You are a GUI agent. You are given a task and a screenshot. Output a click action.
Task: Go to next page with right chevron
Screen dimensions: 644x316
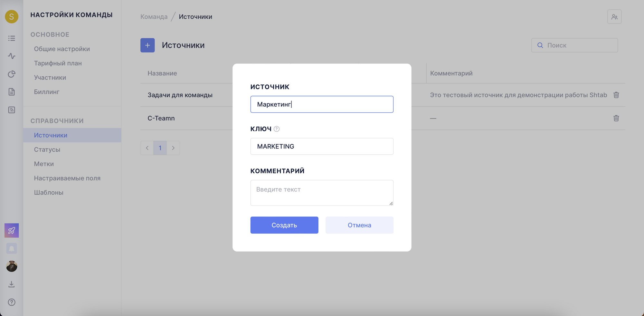coord(173,148)
